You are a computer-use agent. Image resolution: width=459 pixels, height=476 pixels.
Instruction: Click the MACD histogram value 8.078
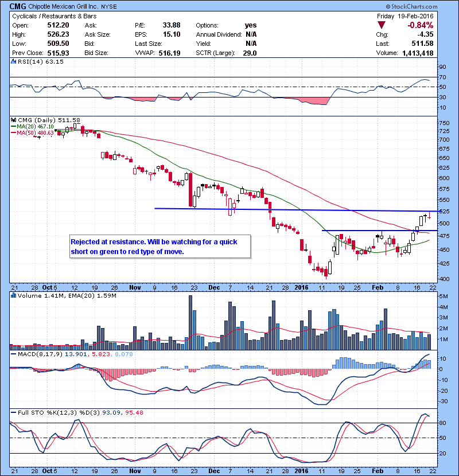(123, 354)
